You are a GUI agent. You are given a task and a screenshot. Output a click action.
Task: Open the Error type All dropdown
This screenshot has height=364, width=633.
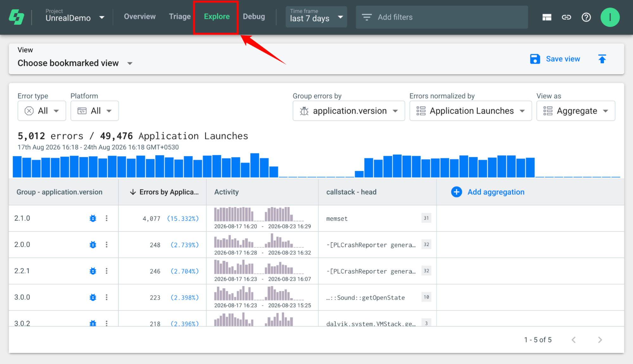click(42, 111)
